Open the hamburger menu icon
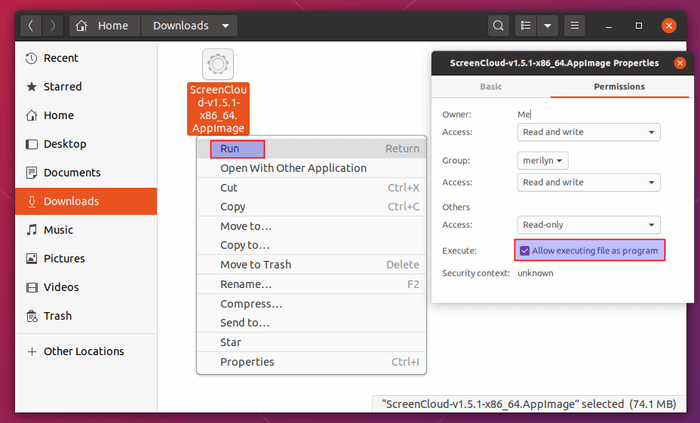The height and width of the screenshot is (423, 700). 575,26
